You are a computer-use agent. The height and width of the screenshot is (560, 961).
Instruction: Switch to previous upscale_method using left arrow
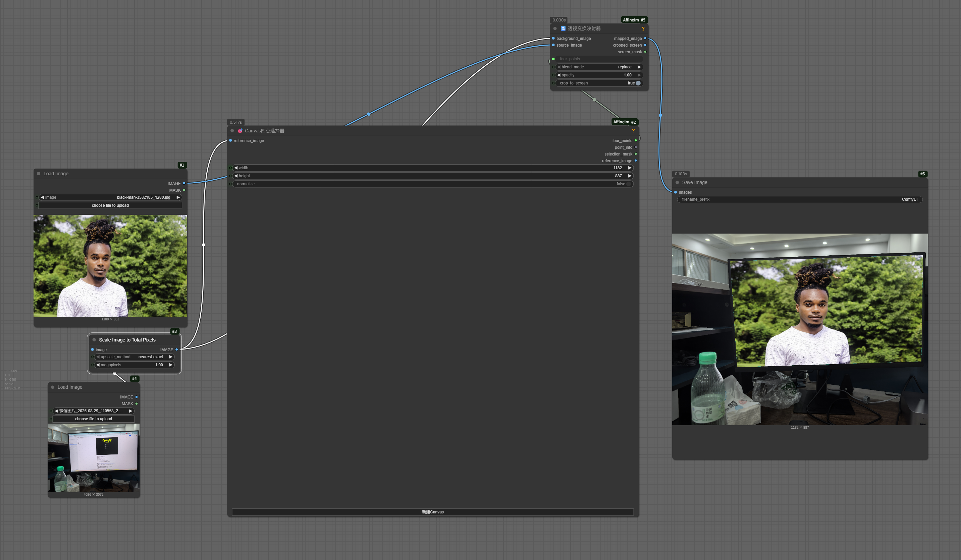click(x=98, y=357)
